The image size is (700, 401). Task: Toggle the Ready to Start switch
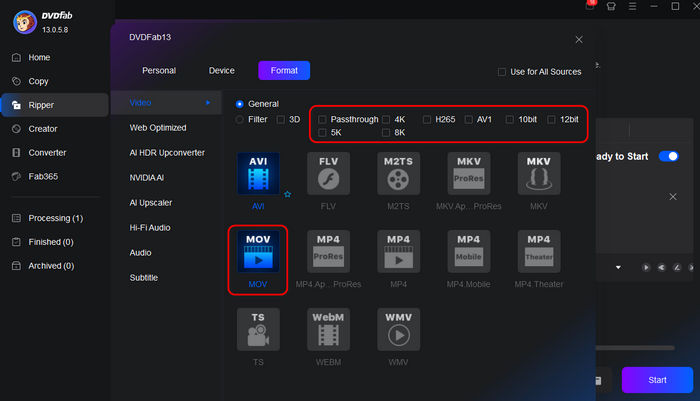(668, 156)
